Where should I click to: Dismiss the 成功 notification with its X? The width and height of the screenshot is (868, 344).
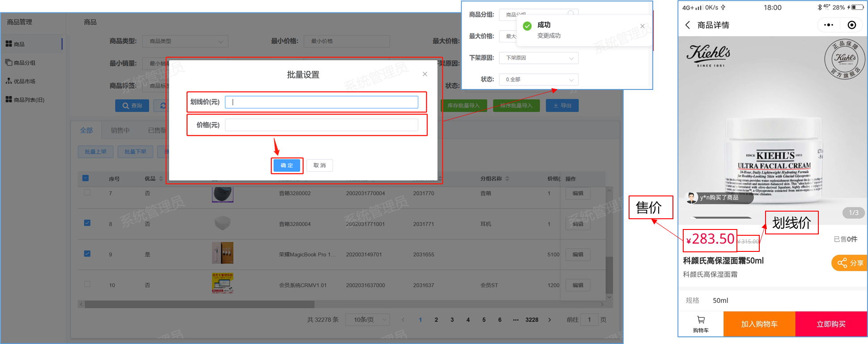coord(642,26)
